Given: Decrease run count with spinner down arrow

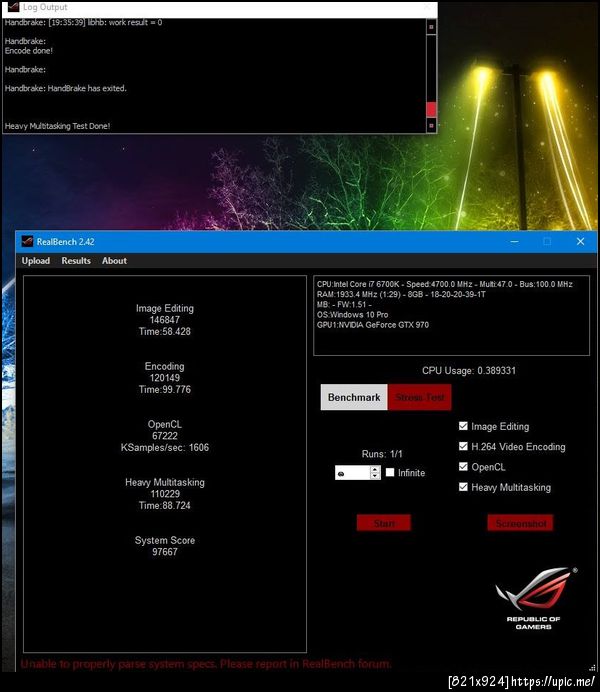Looking at the screenshot, I should coord(375,476).
